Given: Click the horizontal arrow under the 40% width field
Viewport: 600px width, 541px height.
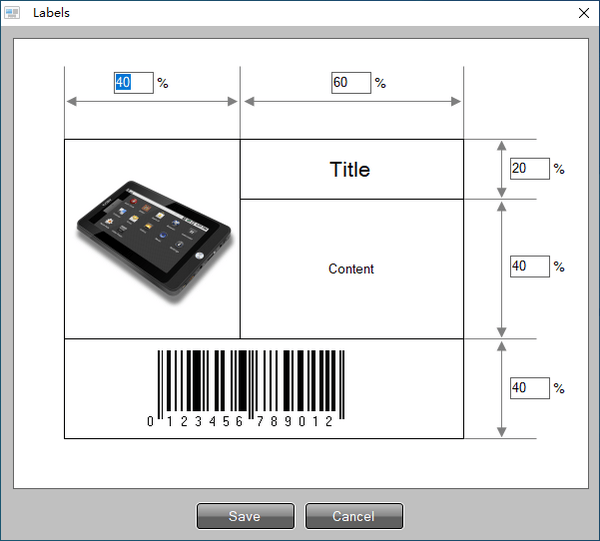Looking at the screenshot, I should (152, 102).
